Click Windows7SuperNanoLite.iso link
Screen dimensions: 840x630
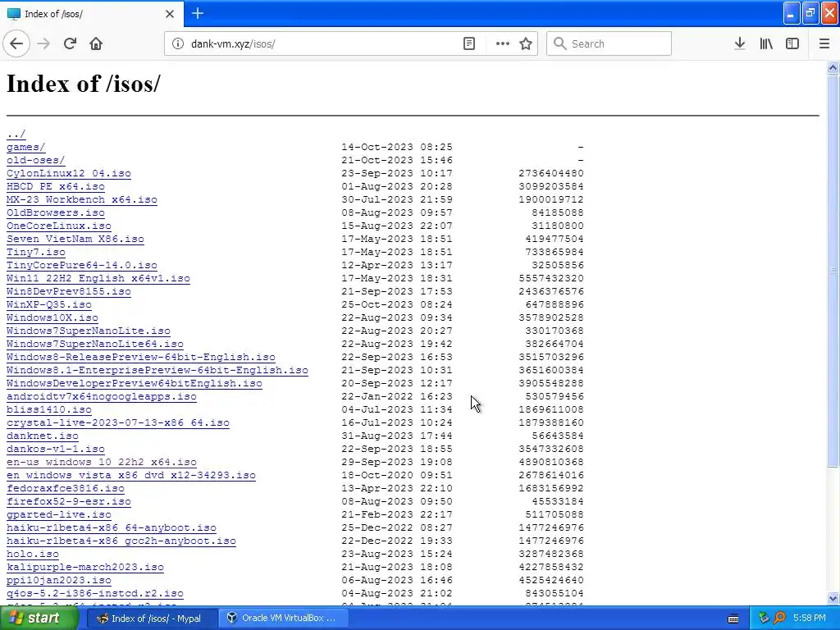pyautogui.click(x=89, y=331)
